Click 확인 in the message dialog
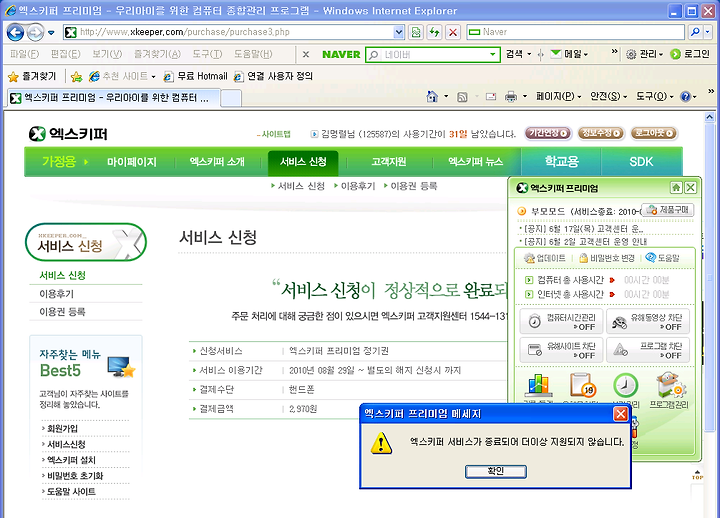 495,471
